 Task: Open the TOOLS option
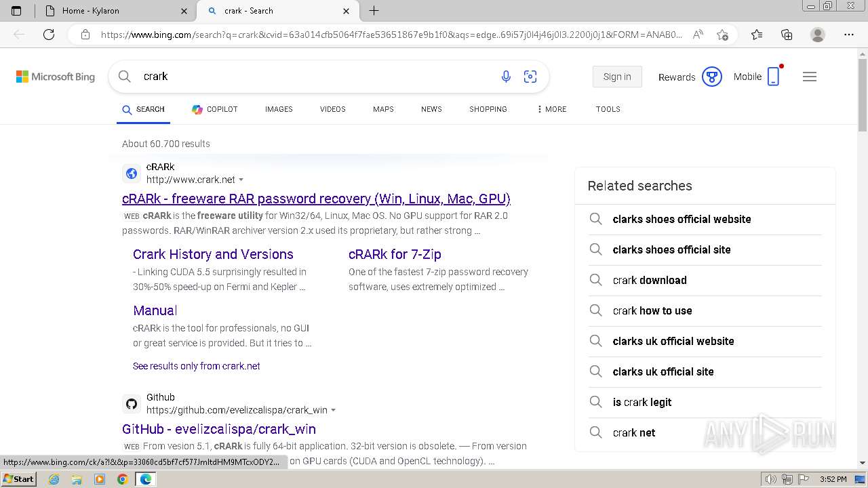608,109
